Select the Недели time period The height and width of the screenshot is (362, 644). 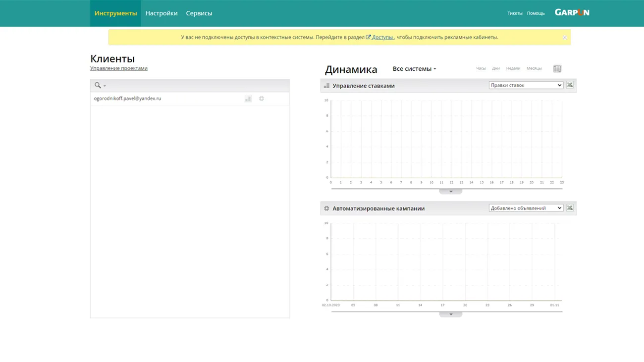[x=513, y=68]
